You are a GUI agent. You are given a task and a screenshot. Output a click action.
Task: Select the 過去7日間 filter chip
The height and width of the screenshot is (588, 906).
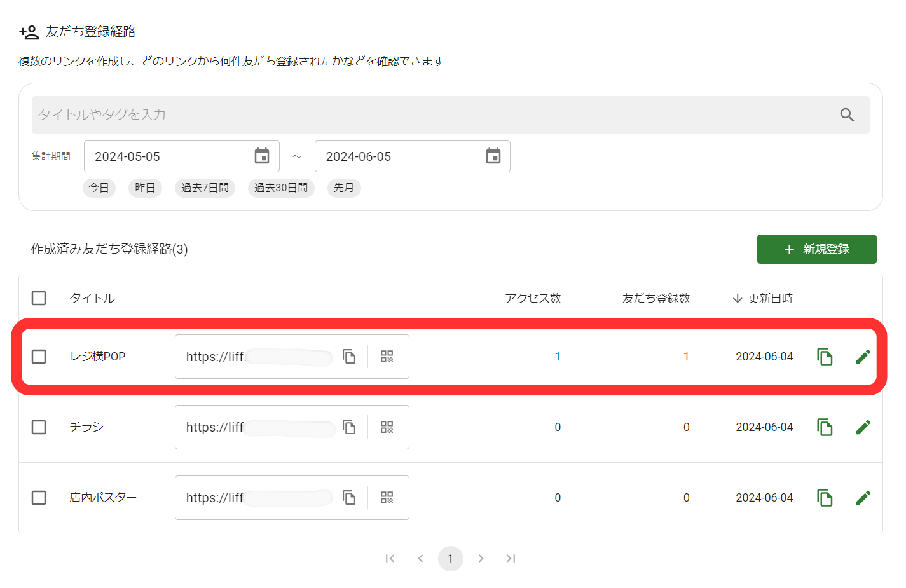(x=205, y=188)
